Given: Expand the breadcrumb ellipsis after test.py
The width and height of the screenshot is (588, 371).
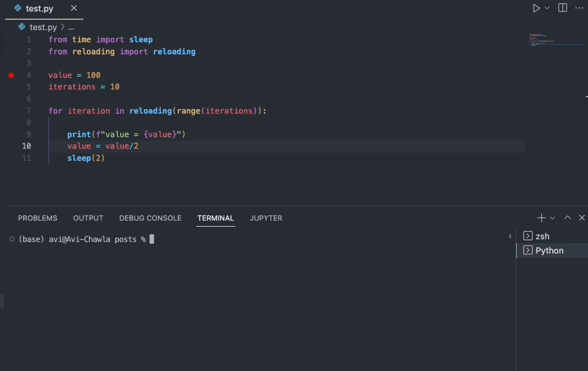Looking at the screenshot, I should [x=71, y=26].
